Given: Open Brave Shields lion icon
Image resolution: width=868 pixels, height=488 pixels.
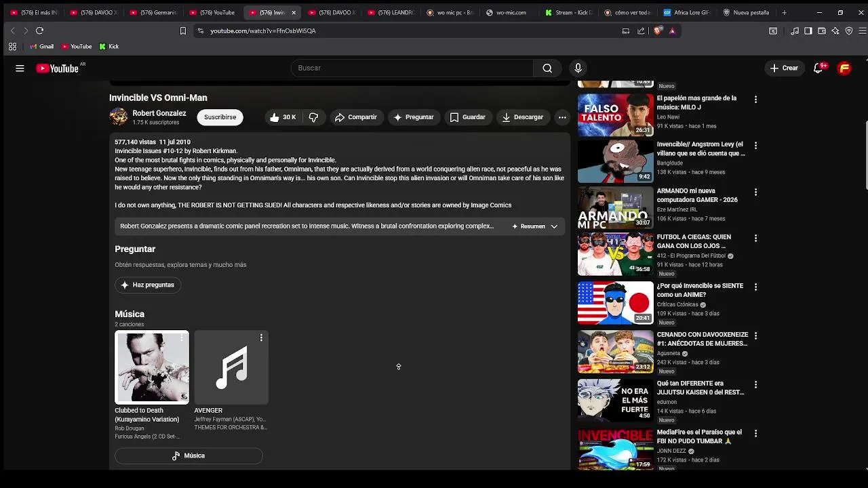Looking at the screenshot, I should click(x=657, y=30).
